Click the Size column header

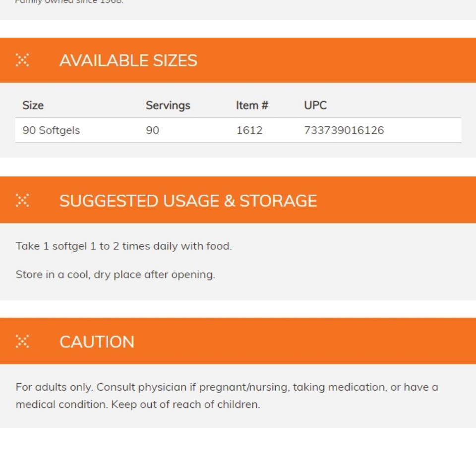[33, 106]
